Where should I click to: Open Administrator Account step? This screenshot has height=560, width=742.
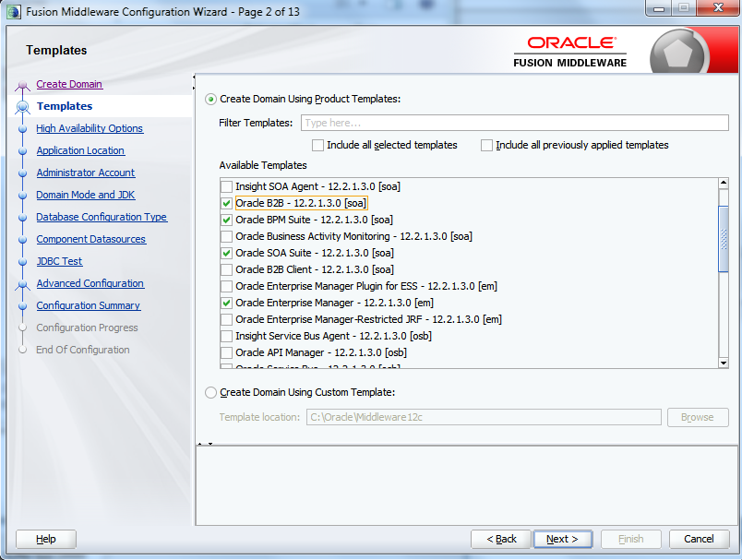(x=86, y=173)
